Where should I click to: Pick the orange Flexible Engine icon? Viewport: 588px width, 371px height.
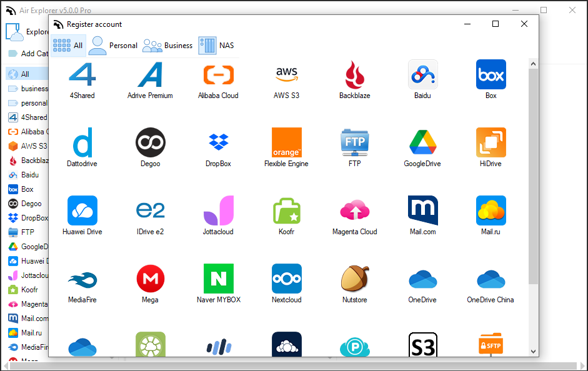(x=286, y=143)
